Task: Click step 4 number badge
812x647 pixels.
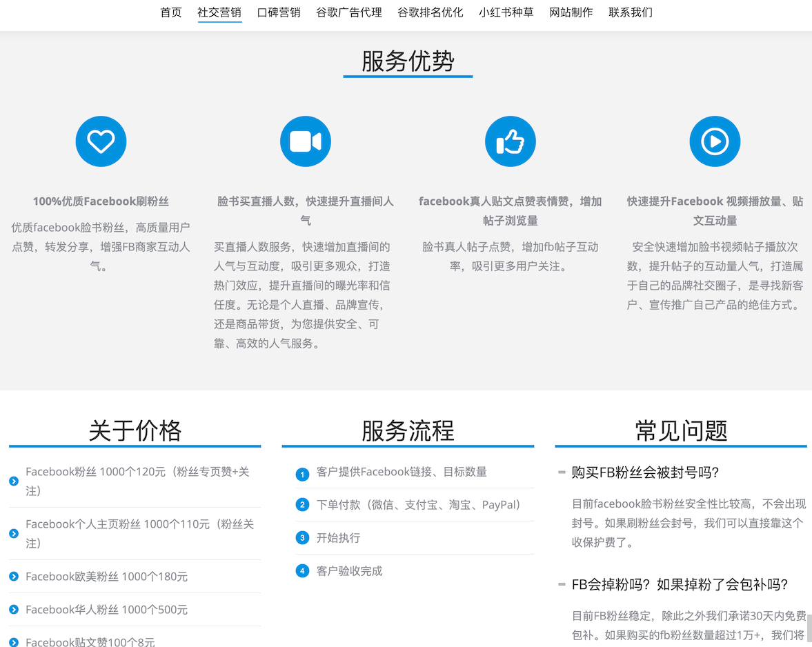Action: (302, 571)
